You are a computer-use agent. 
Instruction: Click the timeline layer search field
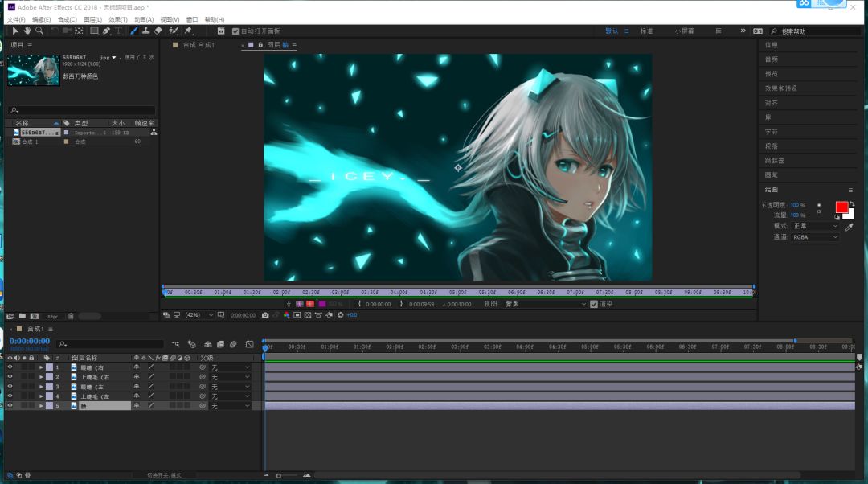pyautogui.click(x=111, y=344)
